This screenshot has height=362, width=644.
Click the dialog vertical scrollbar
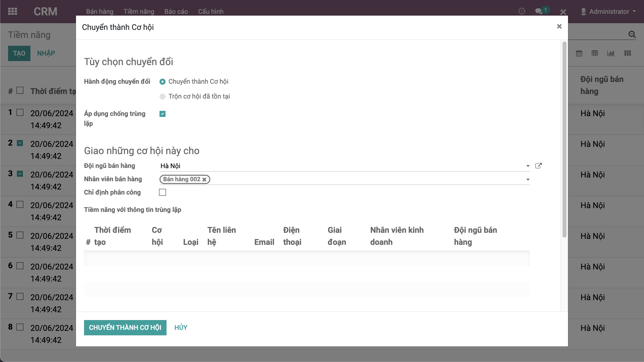[x=564, y=140]
